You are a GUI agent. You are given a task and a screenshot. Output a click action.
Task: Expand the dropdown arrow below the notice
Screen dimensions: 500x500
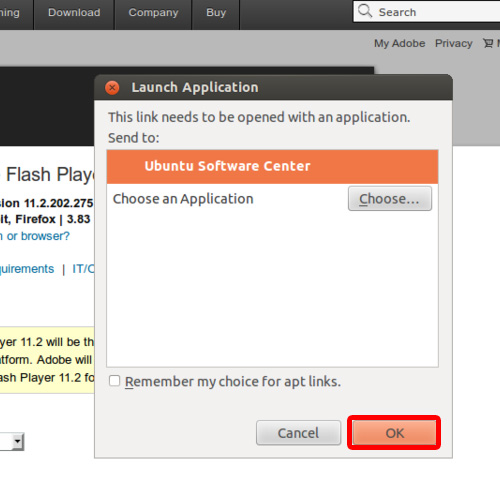(x=17, y=442)
